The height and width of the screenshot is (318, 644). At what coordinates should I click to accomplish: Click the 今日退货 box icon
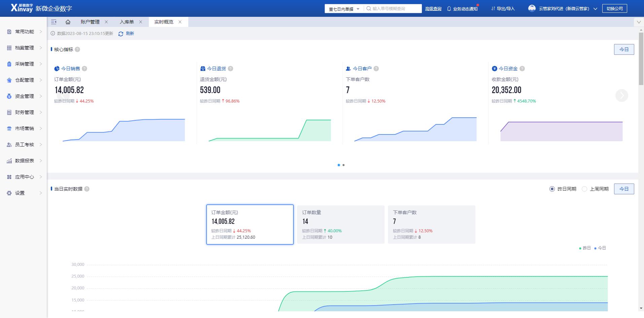pyautogui.click(x=203, y=69)
